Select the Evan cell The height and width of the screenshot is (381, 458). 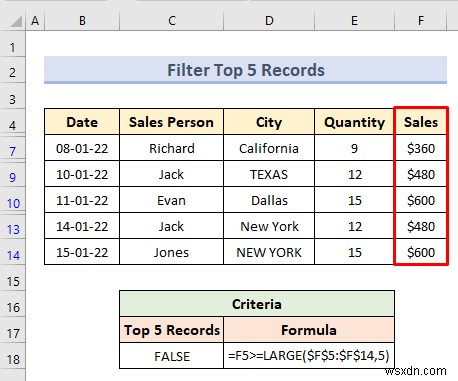click(x=171, y=200)
